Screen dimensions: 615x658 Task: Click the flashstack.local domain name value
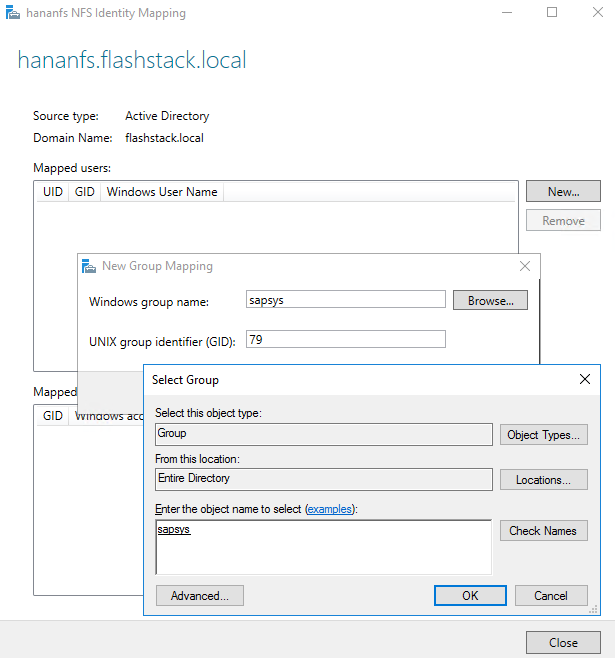(164, 138)
